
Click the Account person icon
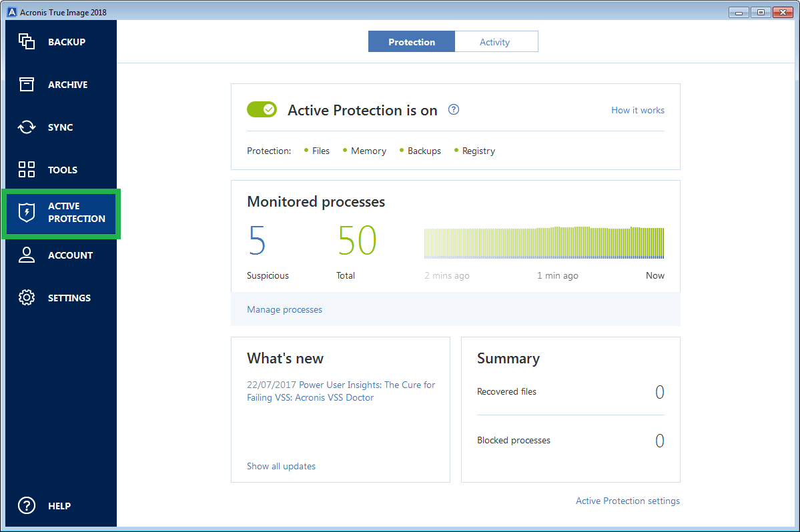click(x=27, y=255)
